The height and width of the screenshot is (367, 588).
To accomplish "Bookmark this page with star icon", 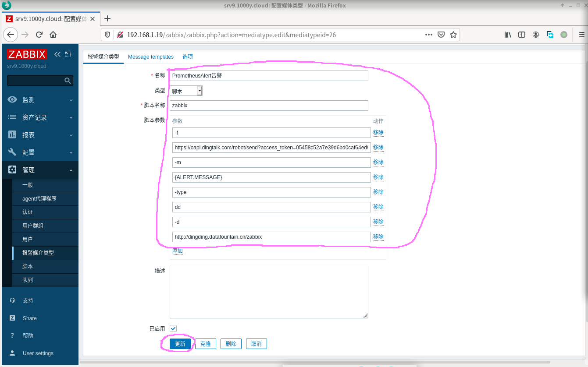I will 453,35.
